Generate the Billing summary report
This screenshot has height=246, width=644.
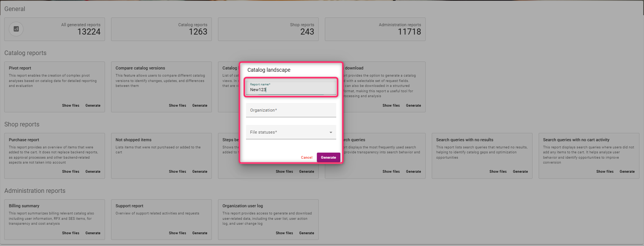[x=93, y=233]
